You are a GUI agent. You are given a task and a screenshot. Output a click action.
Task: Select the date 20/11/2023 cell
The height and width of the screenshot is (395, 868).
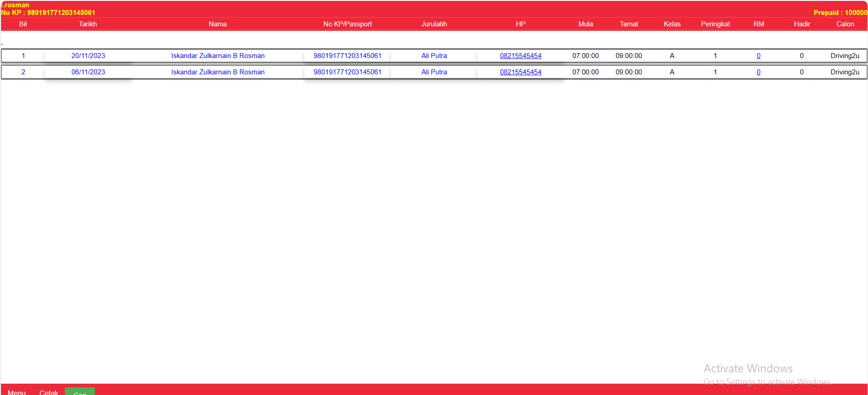(x=88, y=56)
